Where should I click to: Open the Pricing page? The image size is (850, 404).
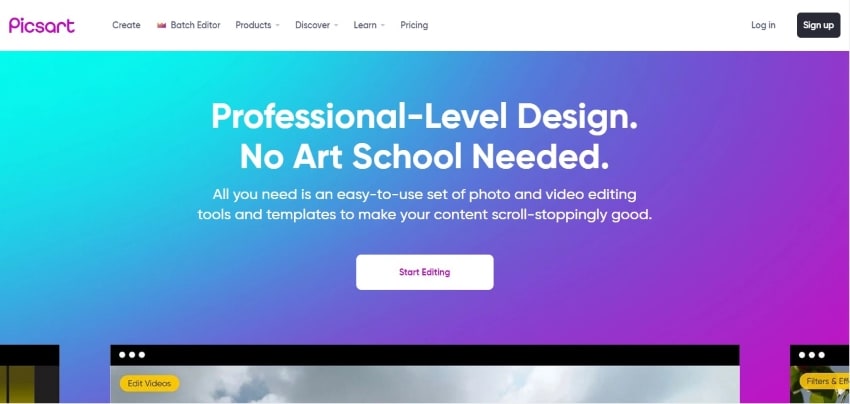tap(414, 25)
